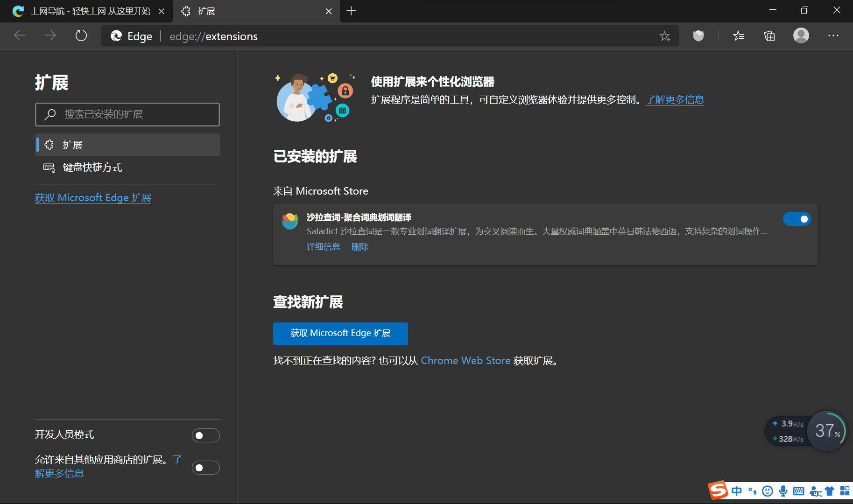
Task: Open the IME toolbox grid icon
Action: 845,491
